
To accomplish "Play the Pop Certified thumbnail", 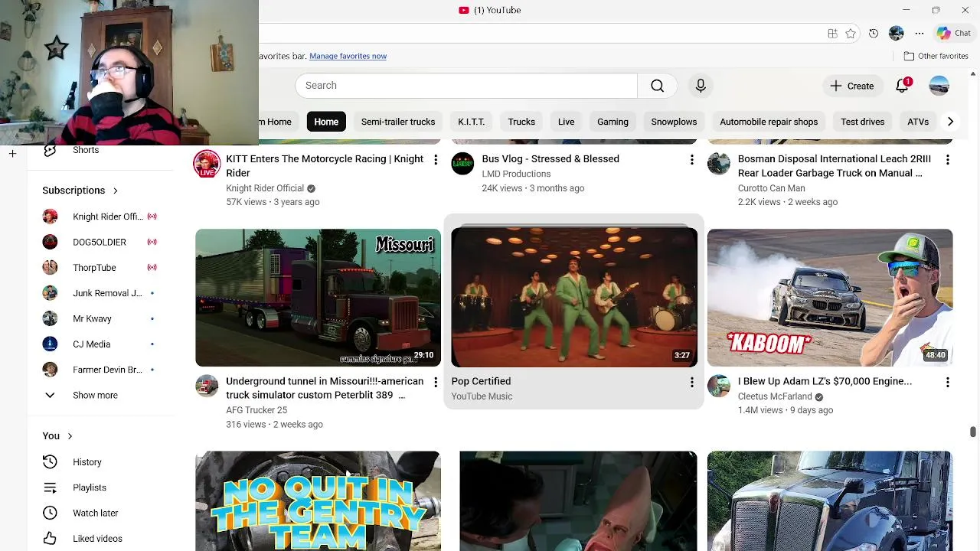I will click(574, 298).
